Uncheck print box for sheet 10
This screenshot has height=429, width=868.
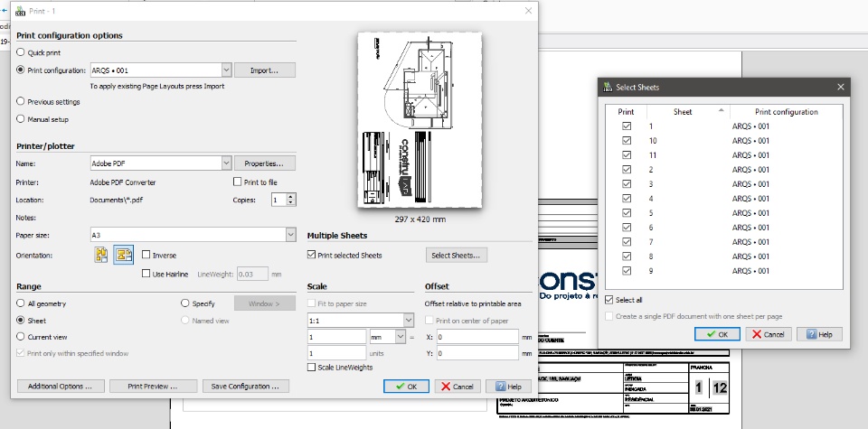[626, 140]
